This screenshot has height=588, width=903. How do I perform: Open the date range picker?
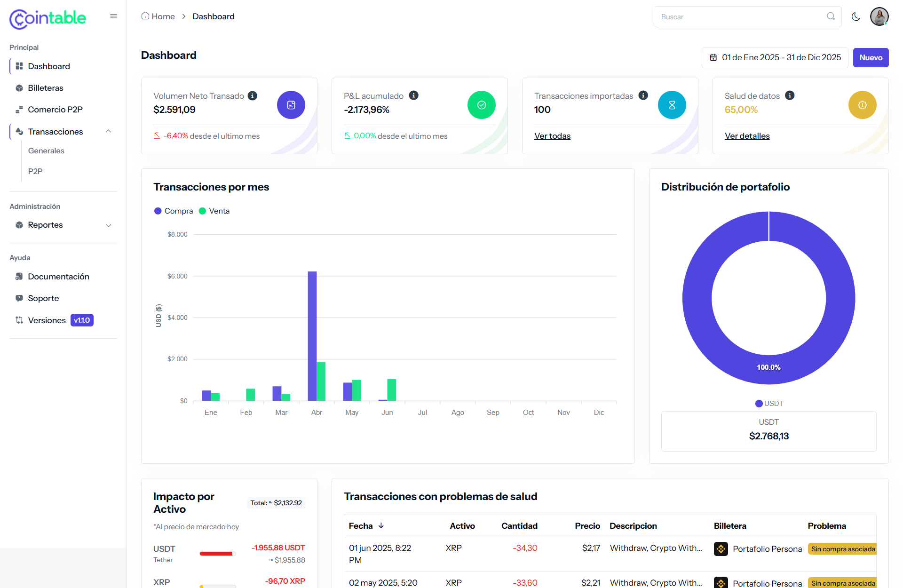tap(775, 57)
